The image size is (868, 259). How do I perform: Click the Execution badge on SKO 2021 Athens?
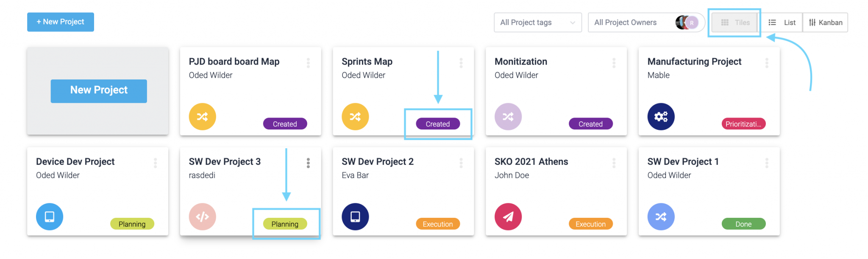tap(591, 224)
